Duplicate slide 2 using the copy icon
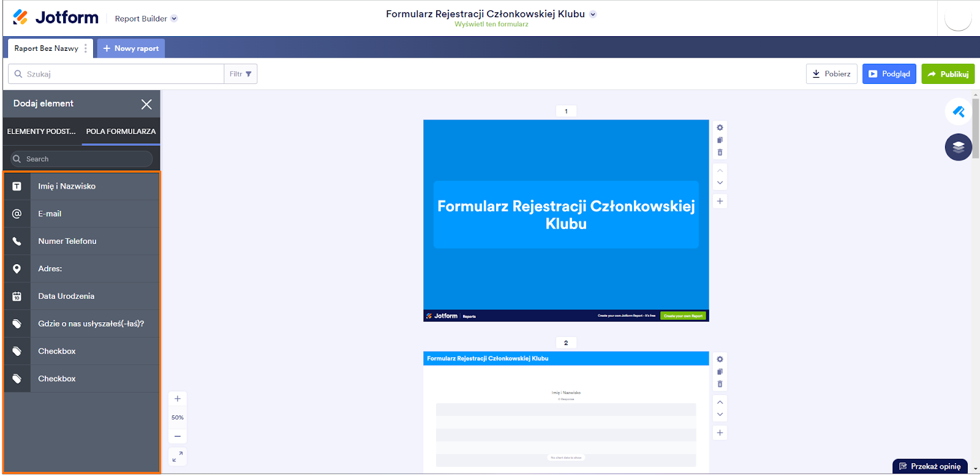The width and height of the screenshot is (980, 476). (720, 372)
